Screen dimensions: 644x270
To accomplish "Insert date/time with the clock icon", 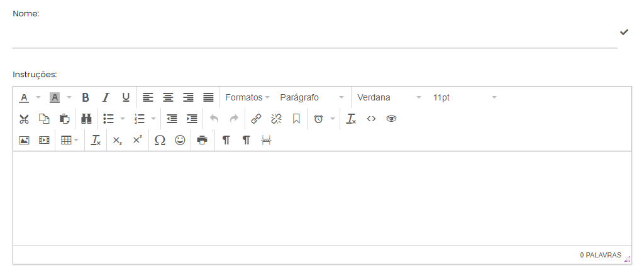I will coord(318,119).
